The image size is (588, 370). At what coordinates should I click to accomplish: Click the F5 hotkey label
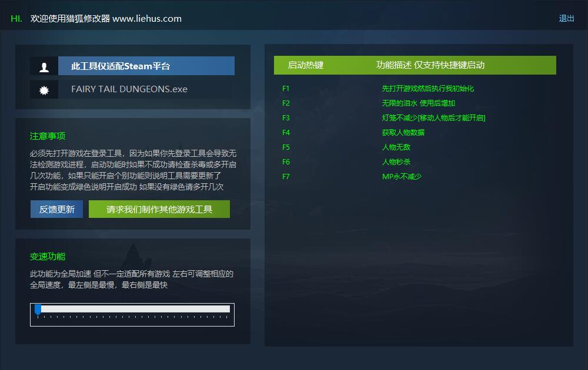point(286,147)
